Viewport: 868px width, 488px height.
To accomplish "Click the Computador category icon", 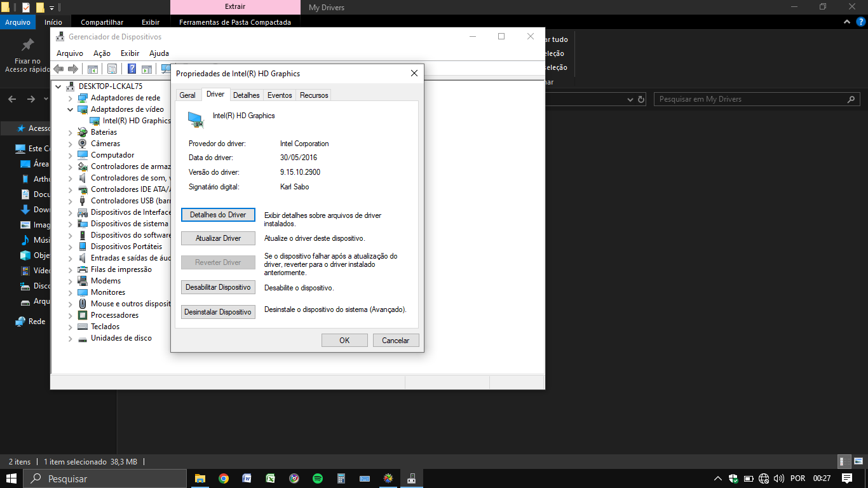I will (83, 155).
